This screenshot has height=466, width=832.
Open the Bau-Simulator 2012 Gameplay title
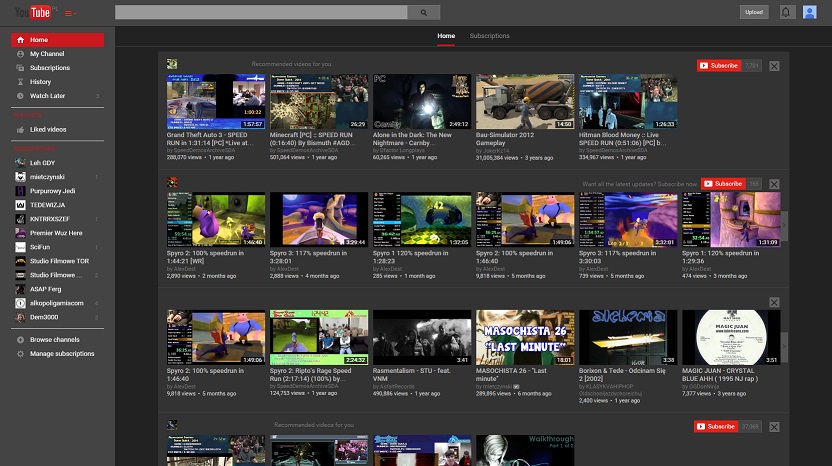click(505, 139)
